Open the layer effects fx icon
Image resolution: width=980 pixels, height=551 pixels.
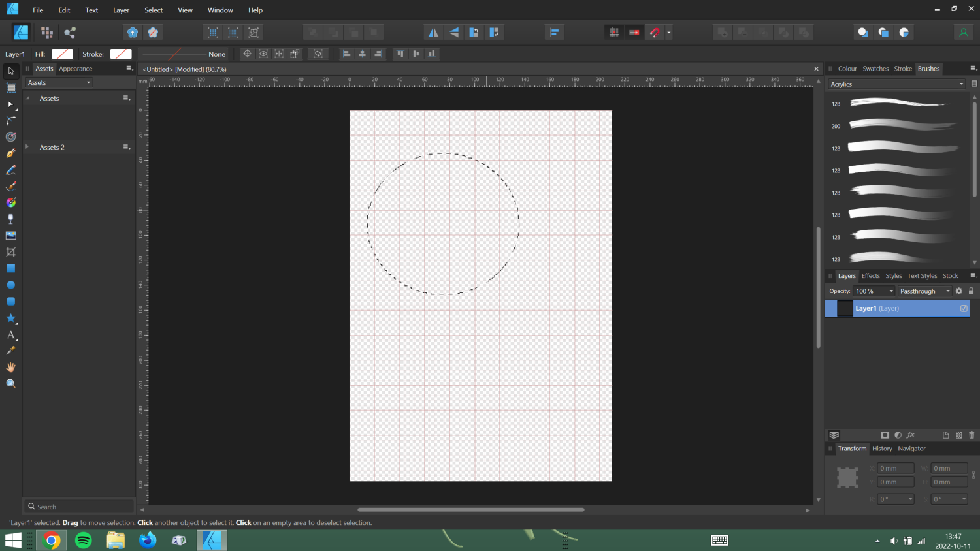(x=911, y=435)
